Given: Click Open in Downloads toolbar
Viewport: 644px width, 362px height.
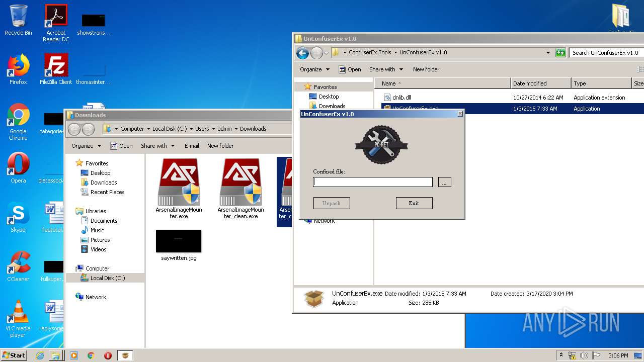Looking at the screenshot, I should pos(122,146).
